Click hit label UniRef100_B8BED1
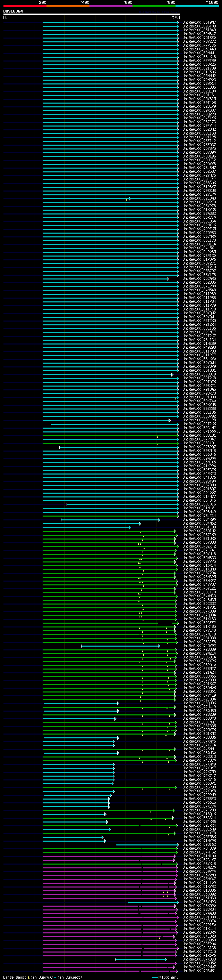Screen dimensions: 222x980 [x=199, y=436]
